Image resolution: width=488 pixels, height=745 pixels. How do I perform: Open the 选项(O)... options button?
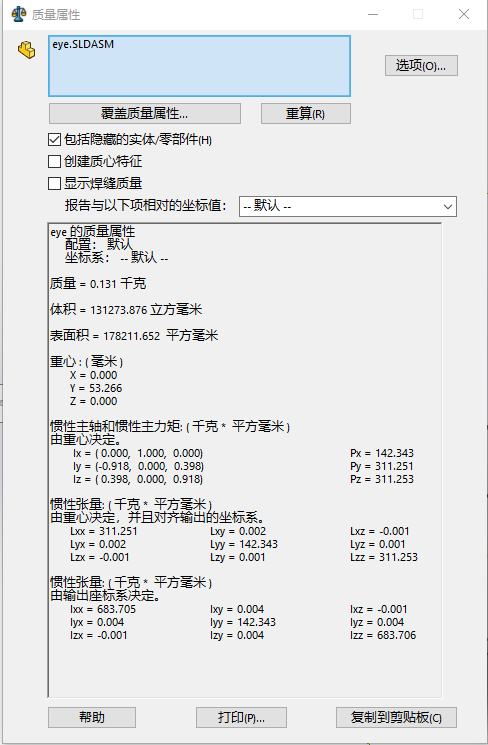tap(421, 66)
